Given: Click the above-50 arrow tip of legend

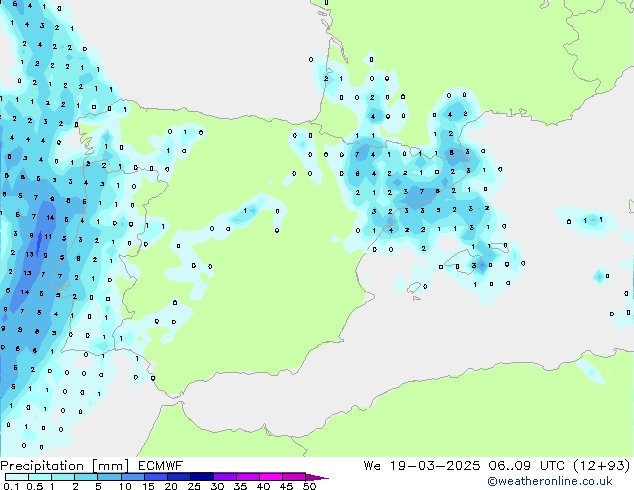Looking at the screenshot, I should click(317, 477).
